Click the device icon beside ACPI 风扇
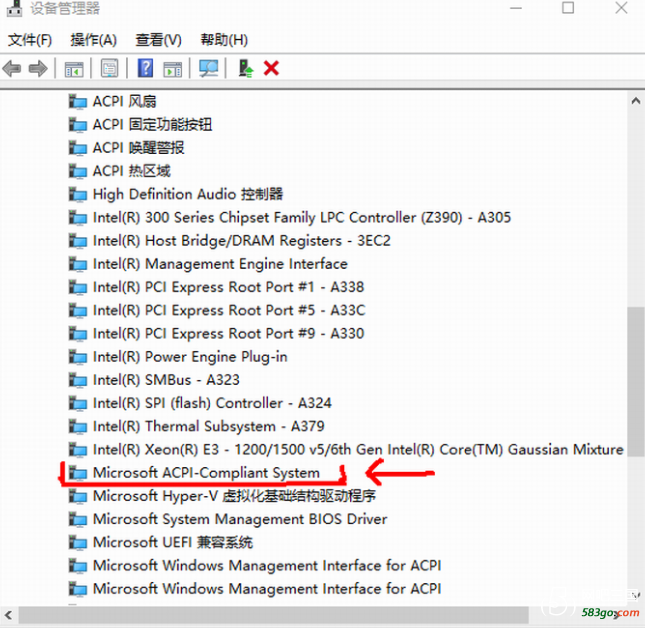This screenshot has width=645, height=628. click(x=77, y=101)
